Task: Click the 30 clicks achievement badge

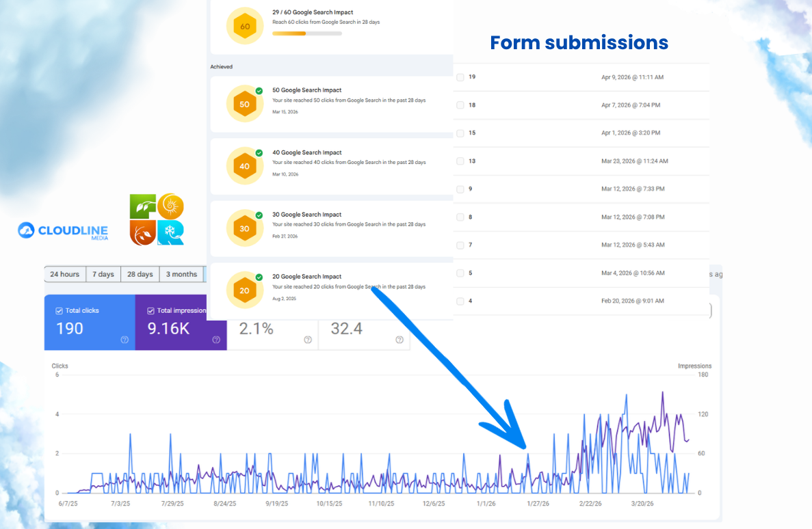Action: pos(244,228)
